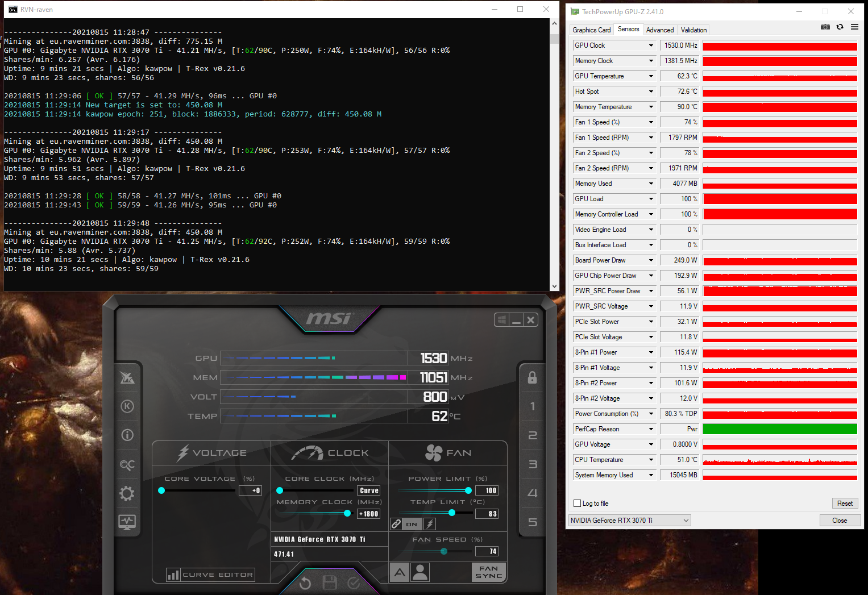Enable user-defined fan control
The image size is (868, 595).
tap(420, 572)
